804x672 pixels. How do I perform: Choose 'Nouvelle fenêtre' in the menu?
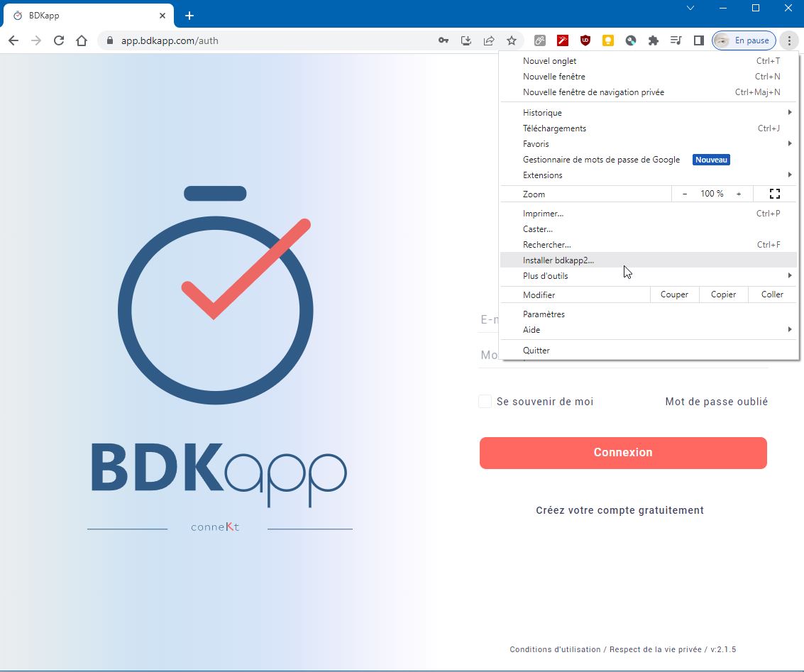click(649, 77)
